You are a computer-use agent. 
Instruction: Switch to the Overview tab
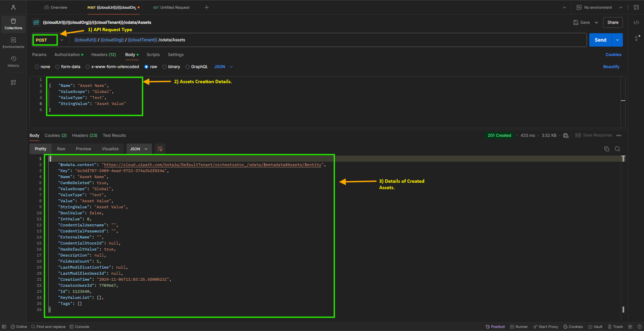point(56,7)
